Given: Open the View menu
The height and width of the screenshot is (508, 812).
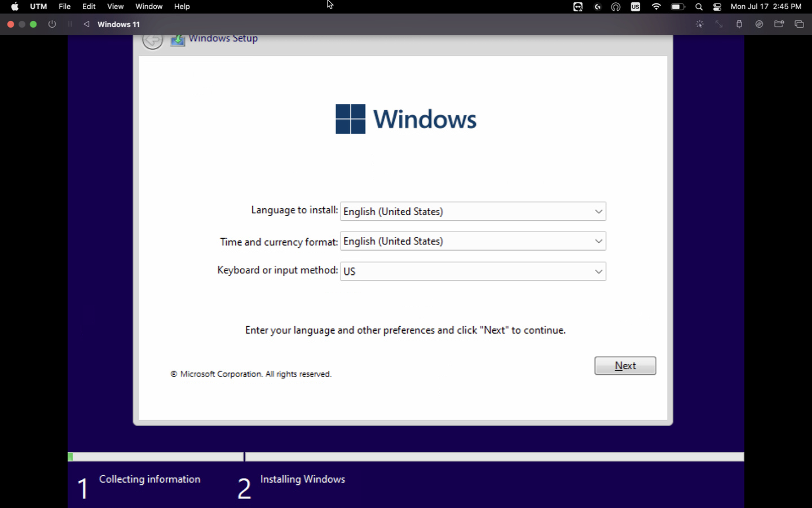Looking at the screenshot, I should [116, 7].
